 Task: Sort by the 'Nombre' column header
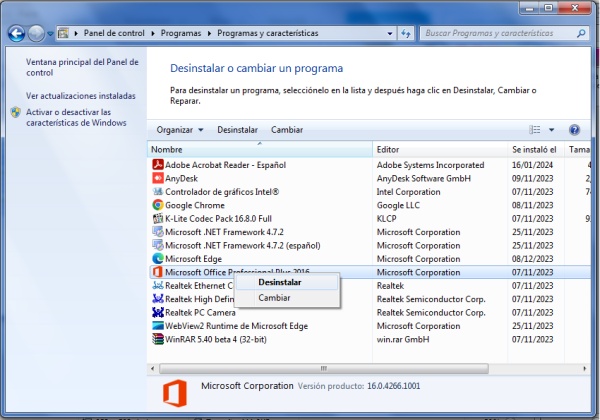[260, 150]
